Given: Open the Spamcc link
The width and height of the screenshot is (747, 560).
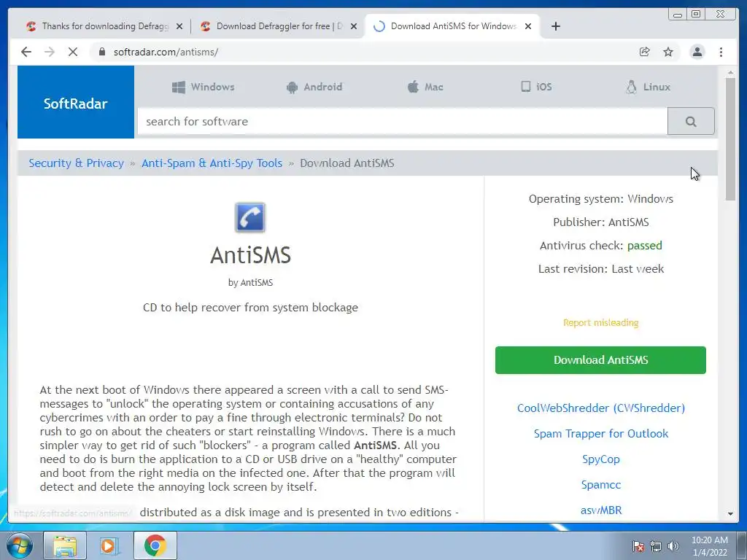Looking at the screenshot, I should coord(601,485).
